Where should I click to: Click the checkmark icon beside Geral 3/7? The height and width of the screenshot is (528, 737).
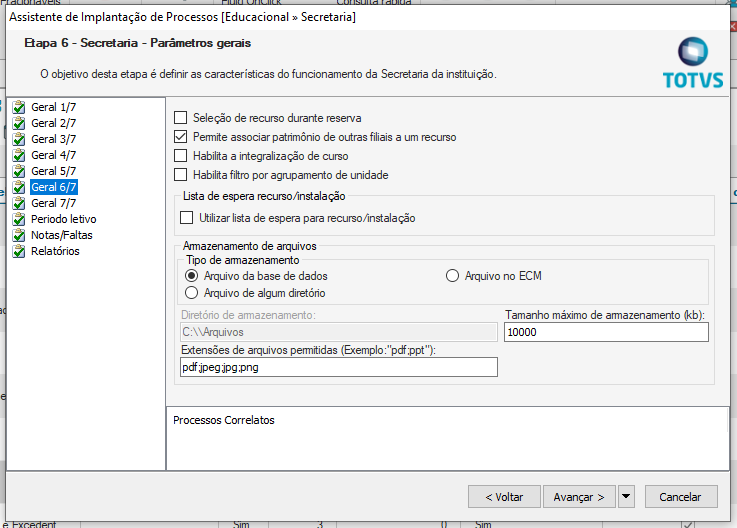(x=18, y=139)
